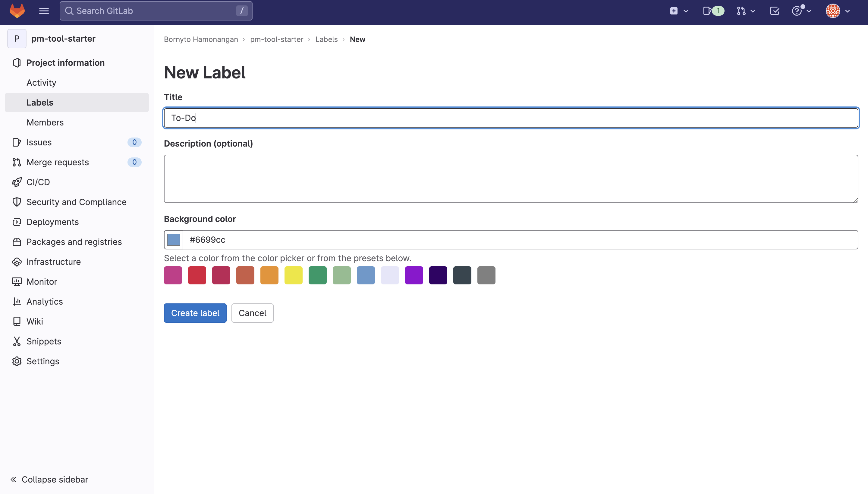The width and height of the screenshot is (868, 494).
Task: Expand the help menu chevron
Action: 809,11
